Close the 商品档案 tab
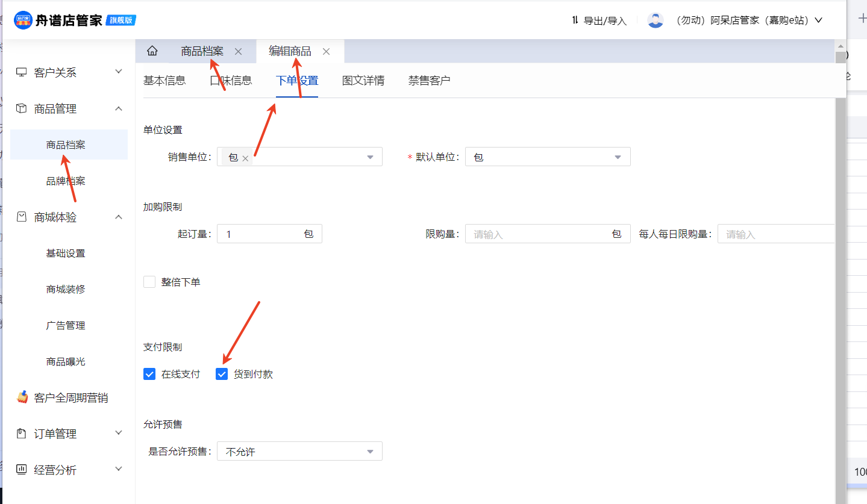867x504 pixels. point(238,52)
